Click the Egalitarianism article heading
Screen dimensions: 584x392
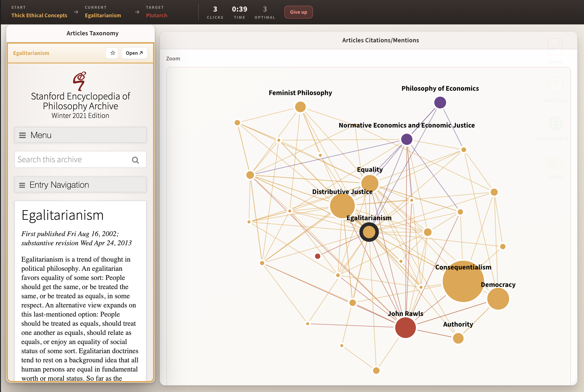pyautogui.click(x=63, y=215)
